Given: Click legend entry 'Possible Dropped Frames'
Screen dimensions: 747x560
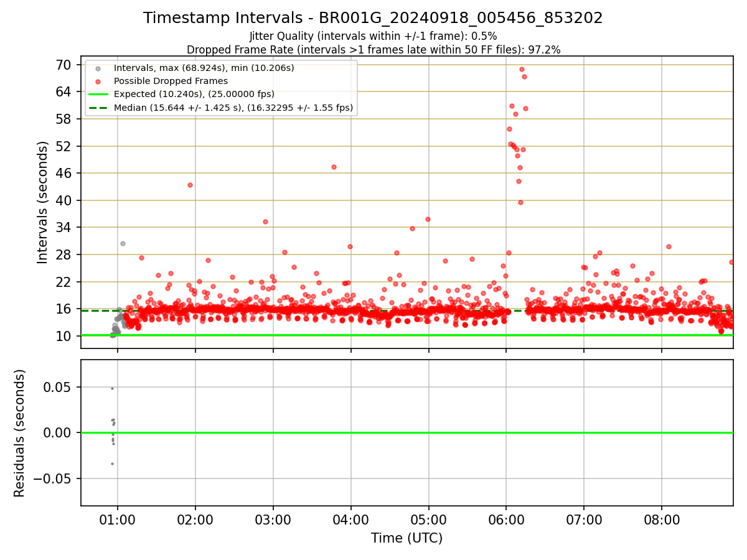Looking at the screenshot, I should click(x=171, y=81).
